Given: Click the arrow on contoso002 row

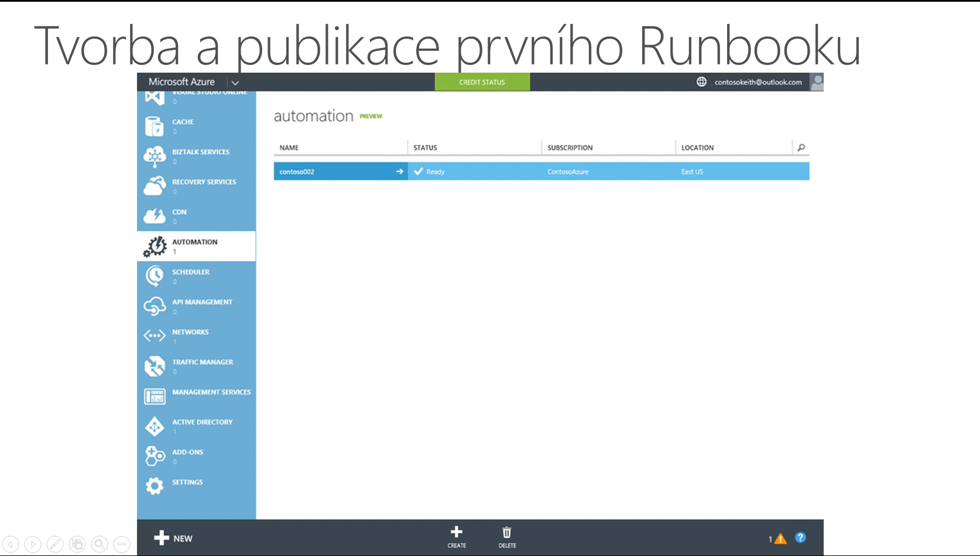Looking at the screenshot, I should (x=400, y=172).
